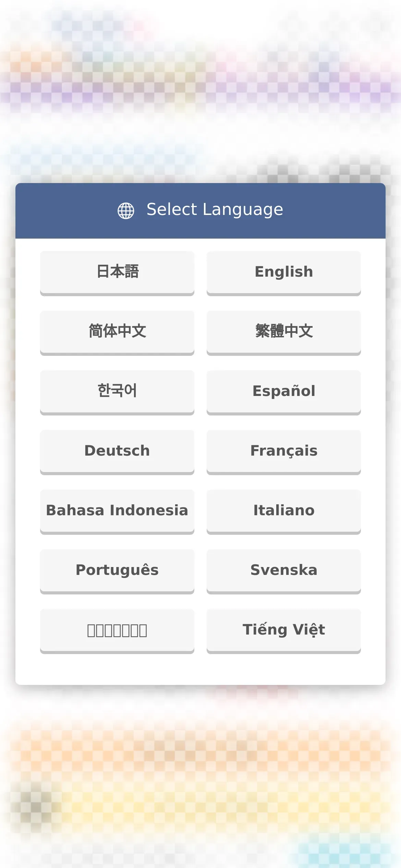Click the globe icon in header
The height and width of the screenshot is (868, 401).
click(x=126, y=210)
